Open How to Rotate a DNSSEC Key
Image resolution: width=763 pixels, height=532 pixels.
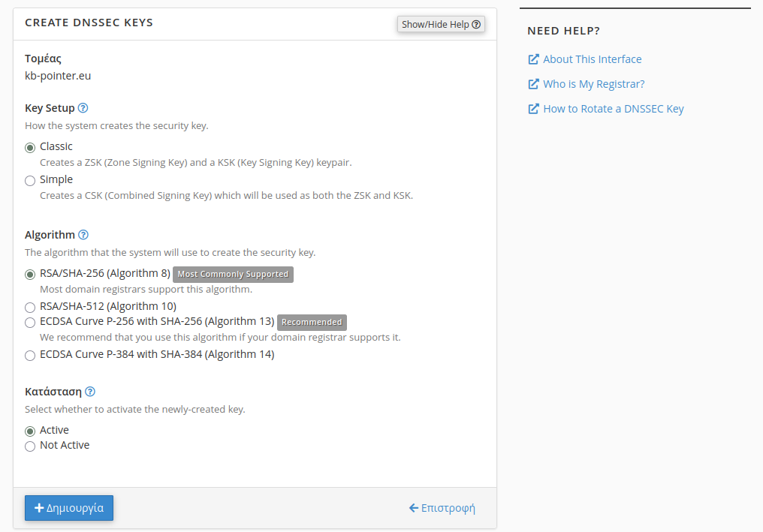click(614, 109)
